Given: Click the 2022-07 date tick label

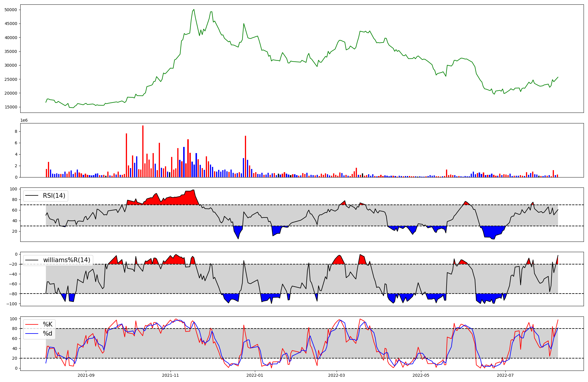Looking at the screenshot, I should pos(505,375).
